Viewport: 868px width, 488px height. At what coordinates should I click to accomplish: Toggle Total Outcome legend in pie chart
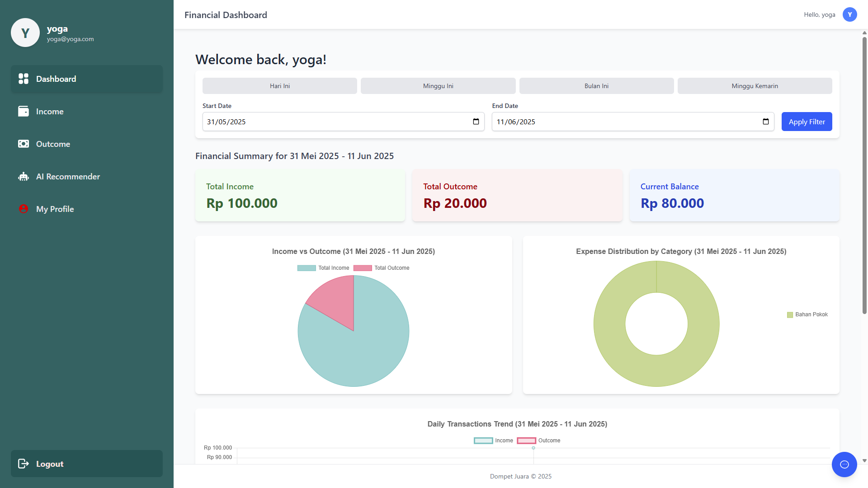[x=382, y=268]
